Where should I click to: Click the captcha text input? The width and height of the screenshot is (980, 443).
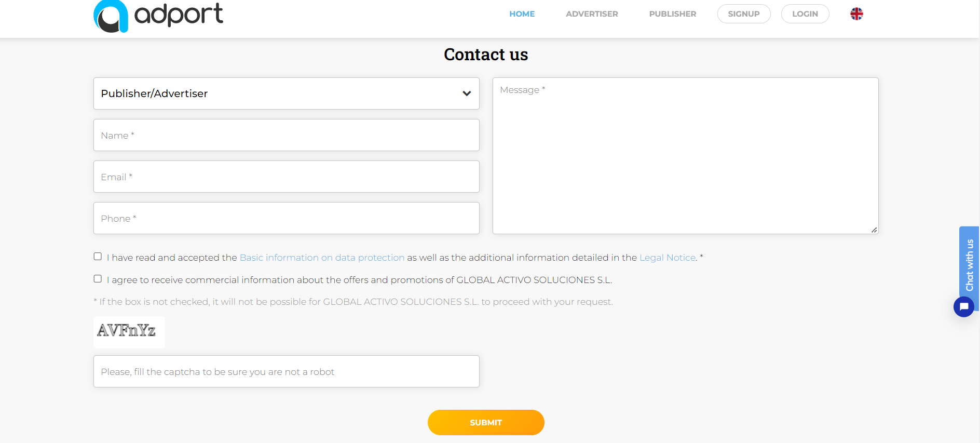click(x=286, y=371)
